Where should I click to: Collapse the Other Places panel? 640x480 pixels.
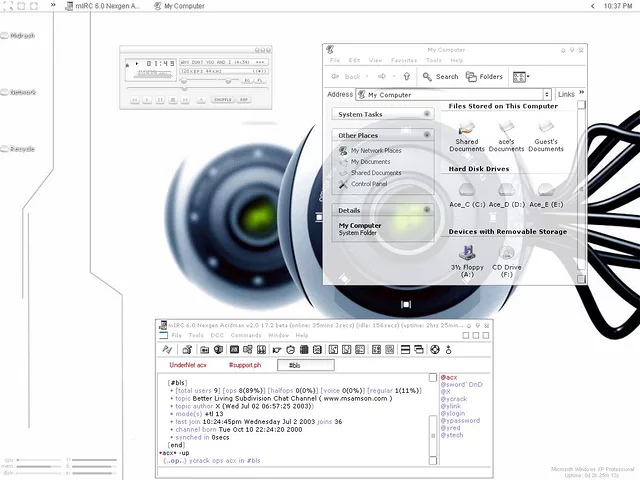427,135
